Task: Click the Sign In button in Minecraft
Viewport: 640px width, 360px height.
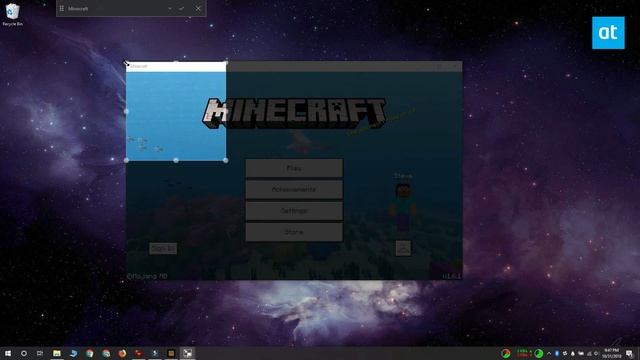Action: coord(163,248)
